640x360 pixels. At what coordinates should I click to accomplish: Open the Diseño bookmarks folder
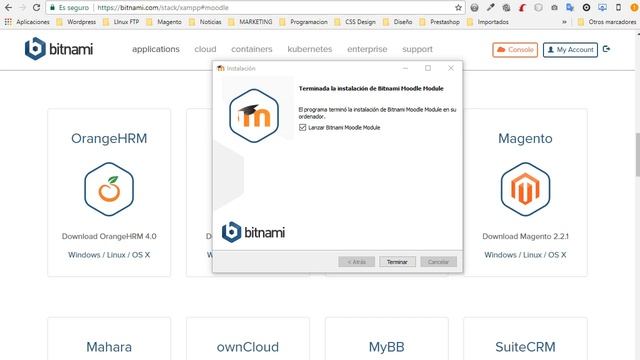(x=398, y=22)
